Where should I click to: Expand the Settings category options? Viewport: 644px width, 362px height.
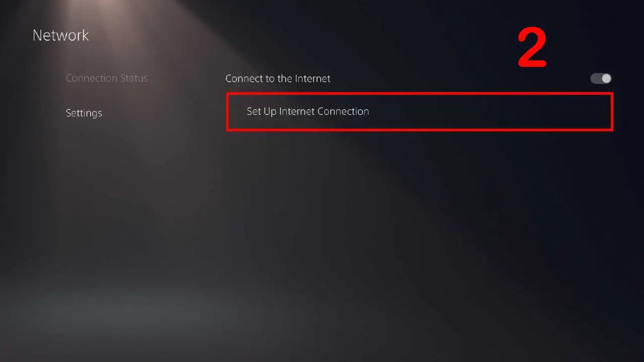pyautogui.click(x=84, y=113)
